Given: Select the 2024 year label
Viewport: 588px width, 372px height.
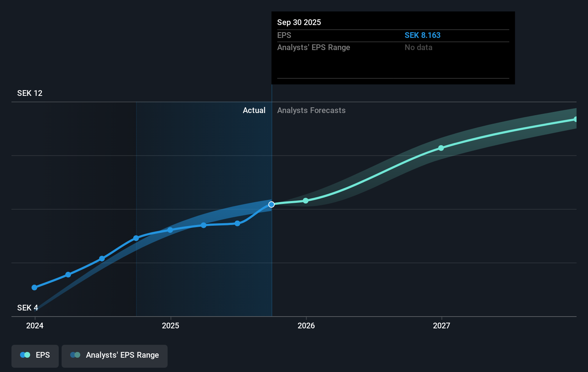Looking at the screenshot, I should pyautogui.click(x=34, y=326).
